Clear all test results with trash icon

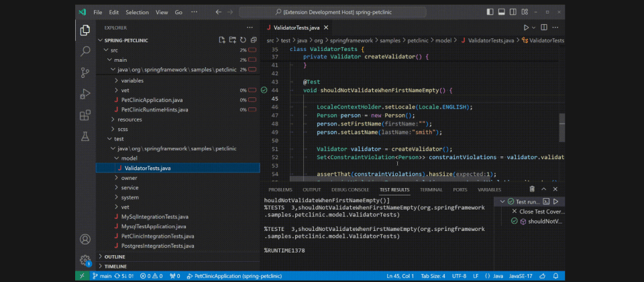click(x=532, y=189)
